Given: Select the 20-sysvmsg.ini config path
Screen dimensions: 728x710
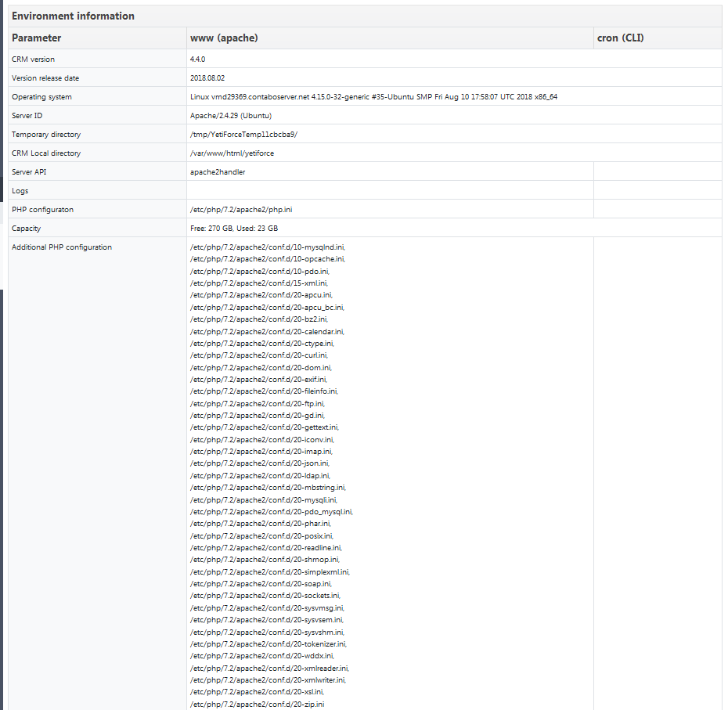Looking at the screenshot, I should [x=268, y=607].
